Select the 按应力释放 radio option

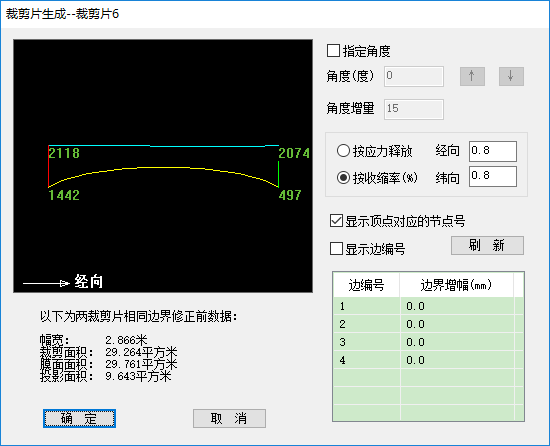pos(343,151)
